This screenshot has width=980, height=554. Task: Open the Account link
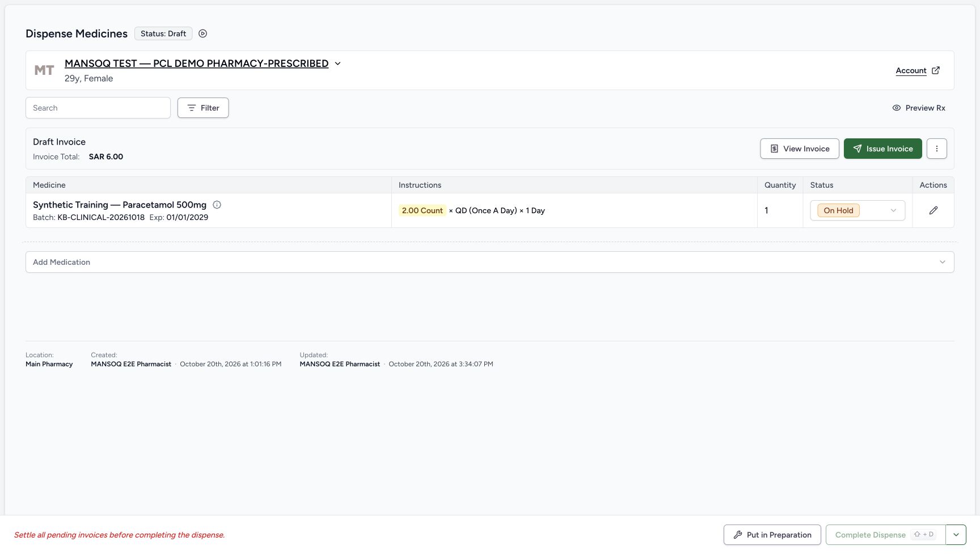click(x=911, y=70)
